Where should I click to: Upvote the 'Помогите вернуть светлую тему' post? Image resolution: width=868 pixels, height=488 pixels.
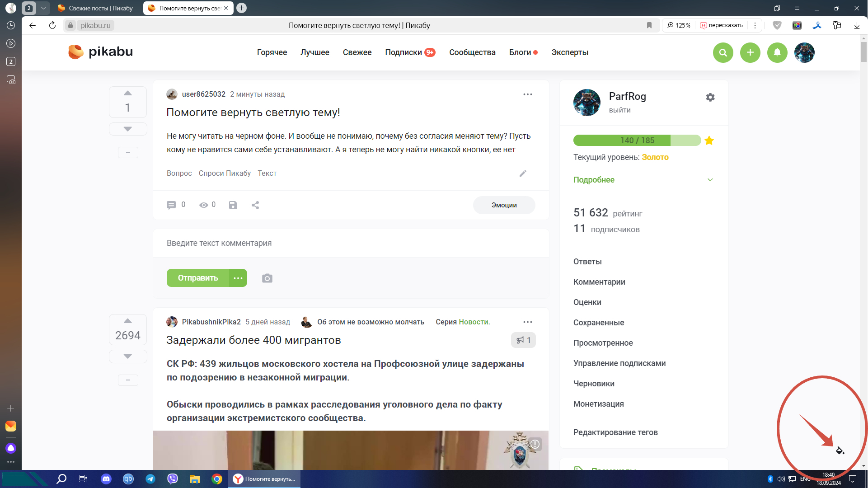point(128,94)
